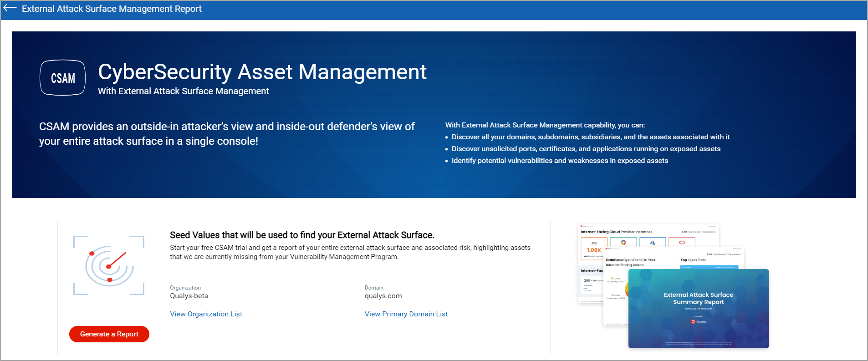Open View Organization List link
Viewport: 868px width, 361px height.
pyautogui.click(x=206, y=314)
